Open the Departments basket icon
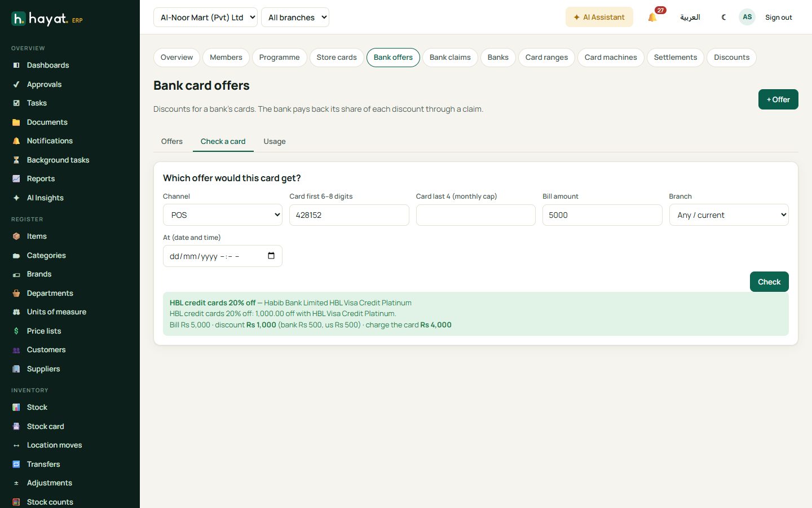This screenshot has height=508, width=812. coord(16,294)
